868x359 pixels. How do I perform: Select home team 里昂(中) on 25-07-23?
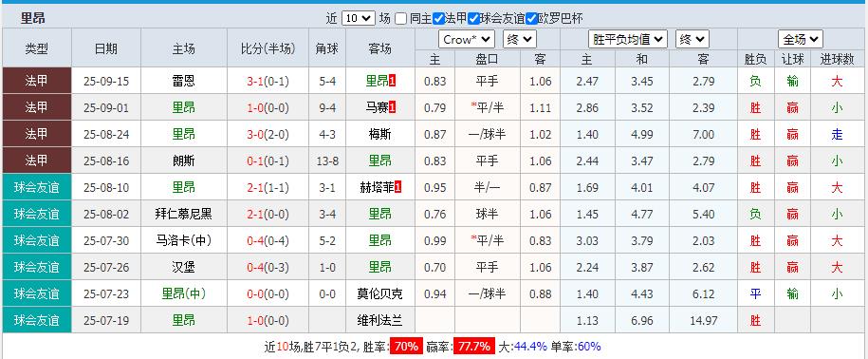point(183,294)
